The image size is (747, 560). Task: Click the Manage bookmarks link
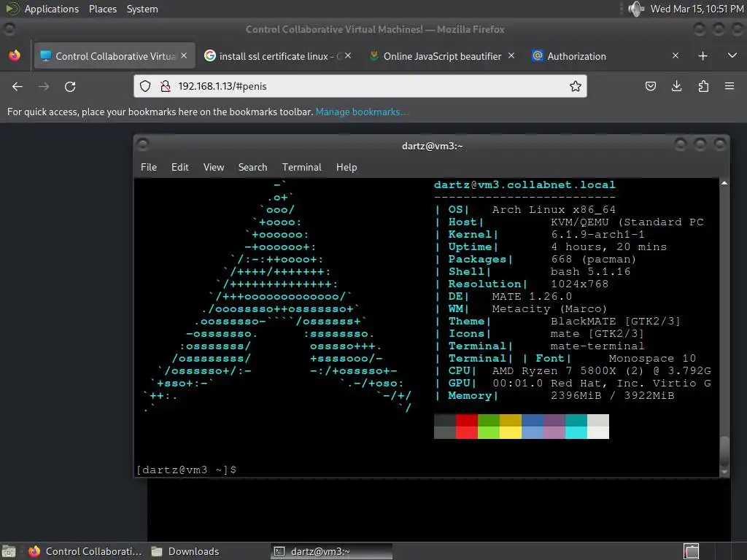362,112
